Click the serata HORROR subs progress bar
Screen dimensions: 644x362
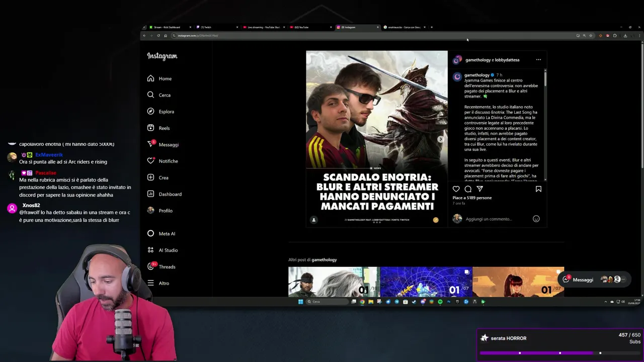560,353
